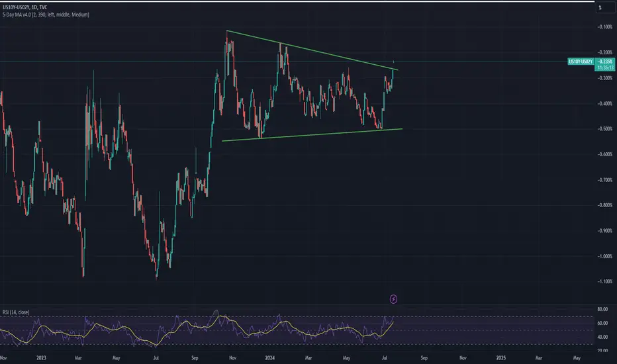Click the latest candle above the trendline
Screen dimensions: 617x364
point(394,61)
